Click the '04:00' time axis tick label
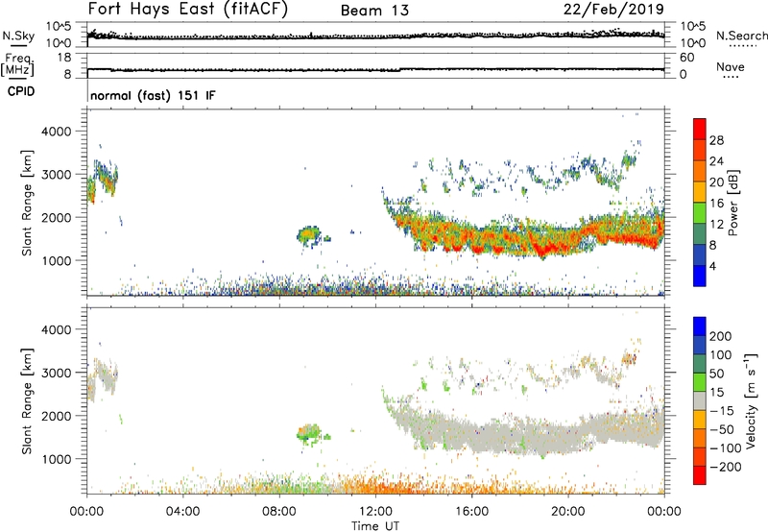The image size is (768, 532). coord(182,512)
